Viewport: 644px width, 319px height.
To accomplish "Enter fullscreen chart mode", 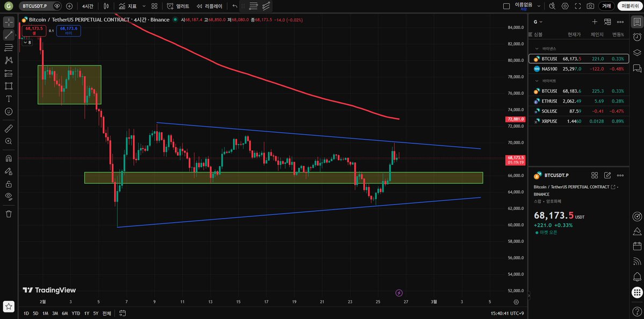I will (578, 6).
